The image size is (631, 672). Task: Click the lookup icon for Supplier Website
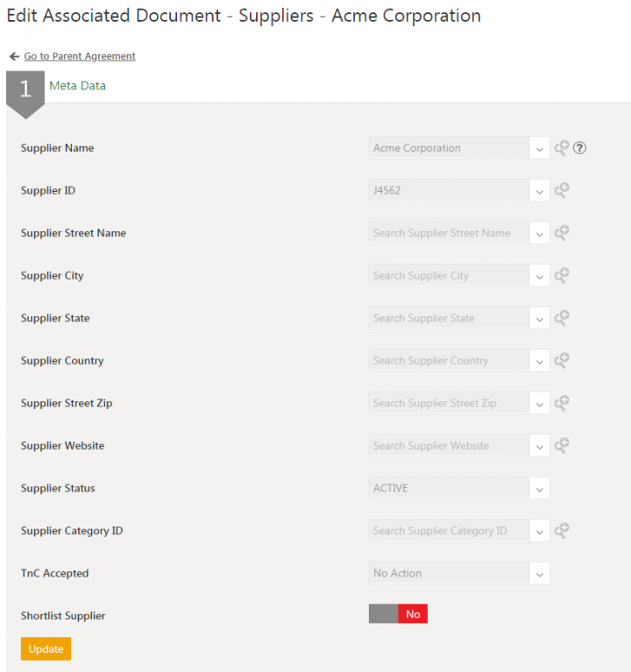click(x=562, y=445)
